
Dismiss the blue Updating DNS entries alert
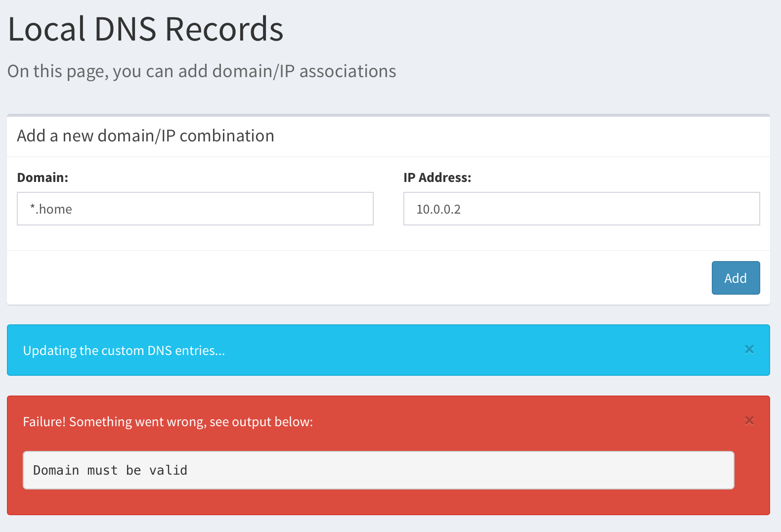(x=749, y=350)
